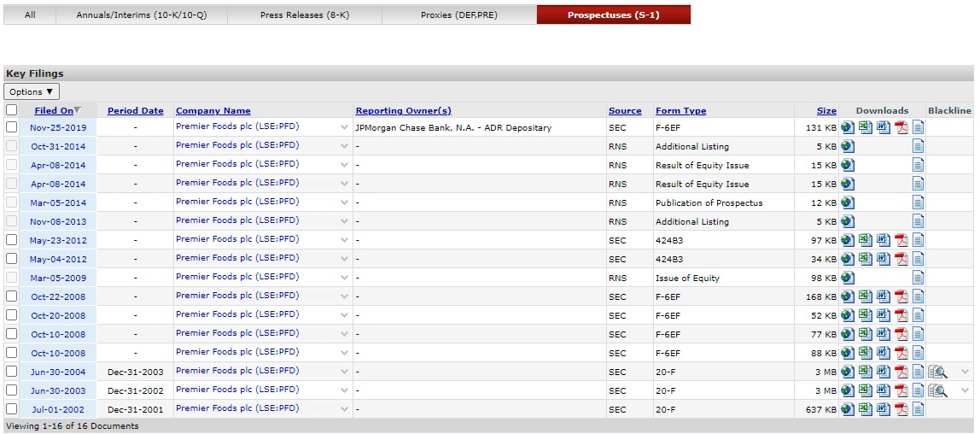Switch to Annuals/Interims (10-K/10-Q) tab

tap(141, 15)
